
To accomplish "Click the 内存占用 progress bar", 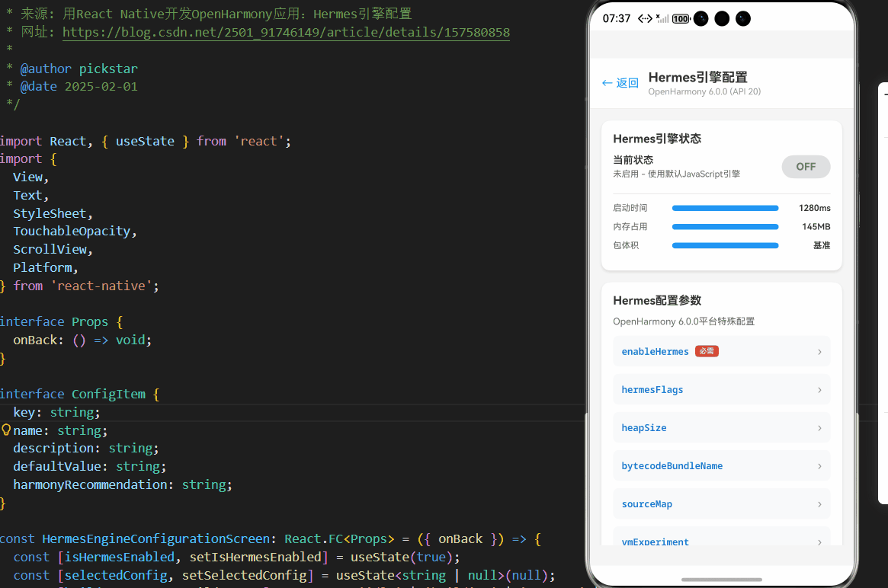I will (x=725, y=226).
